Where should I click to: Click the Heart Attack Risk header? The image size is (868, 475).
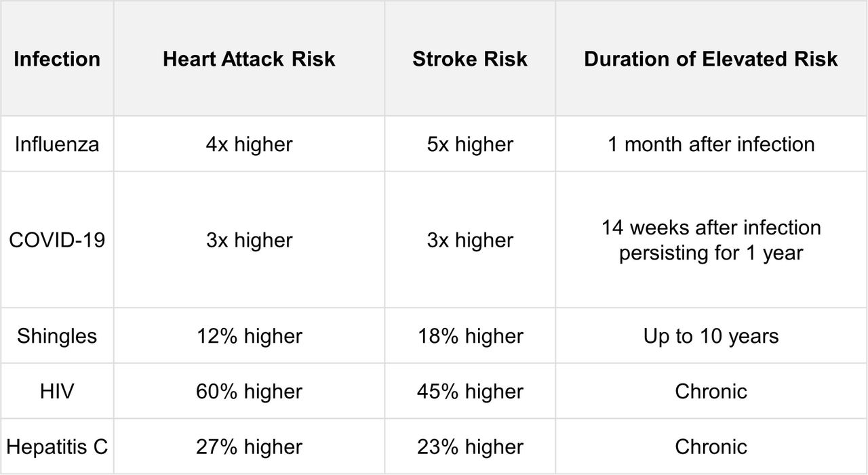(x=249, y=59)
